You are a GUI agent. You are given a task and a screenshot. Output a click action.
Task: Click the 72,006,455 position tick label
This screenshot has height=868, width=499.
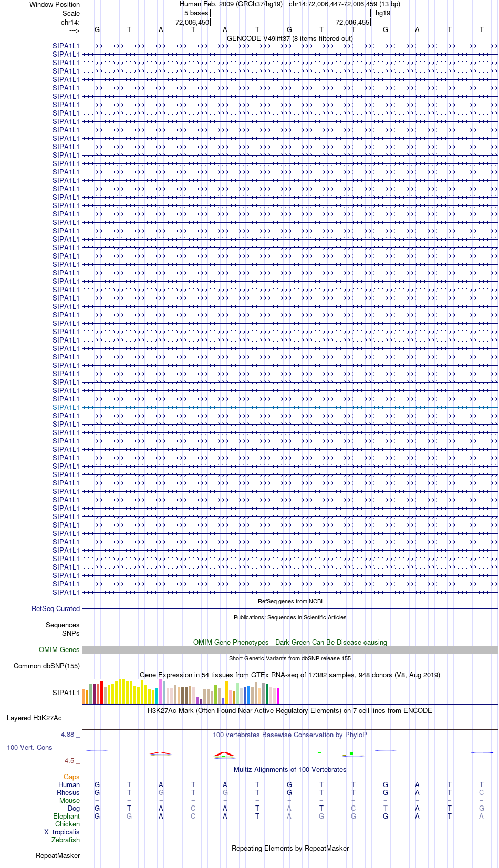click(352, 22)
